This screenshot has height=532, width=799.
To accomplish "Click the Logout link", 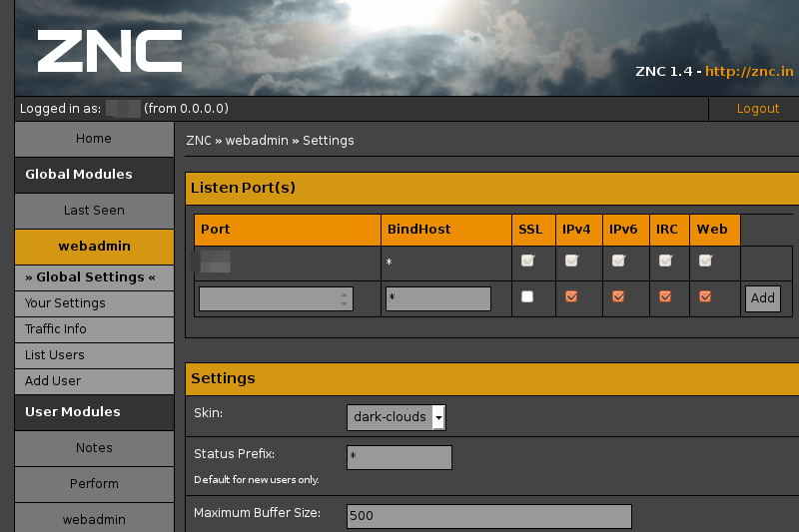I will click(758, 109).
